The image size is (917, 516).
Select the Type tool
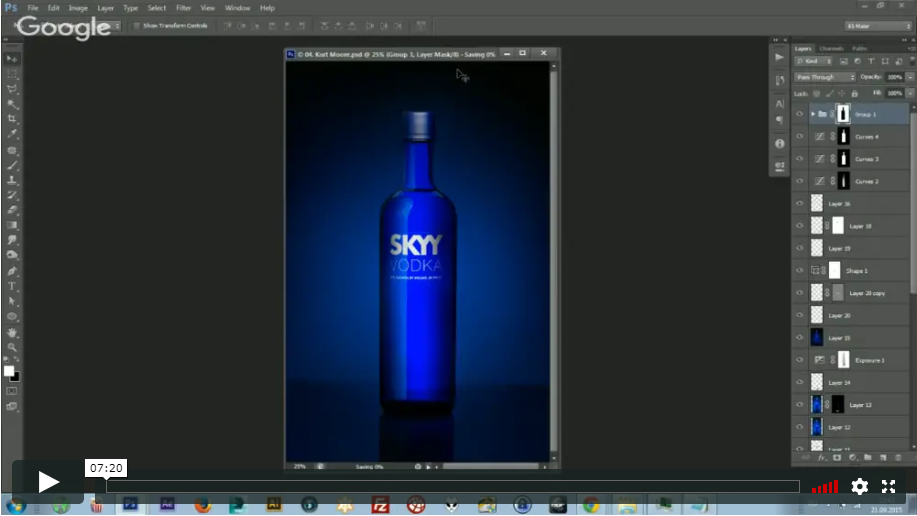pyautogui.click(x=12, y=286)
